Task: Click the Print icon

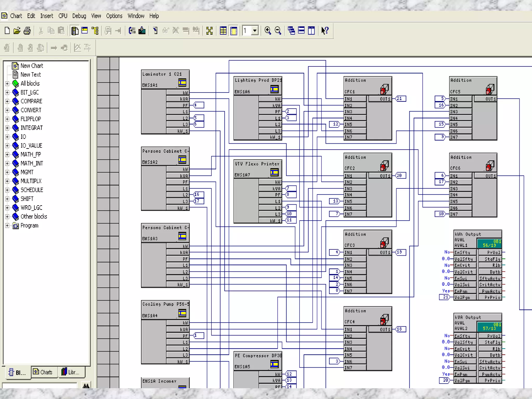Action: [27, 31]
